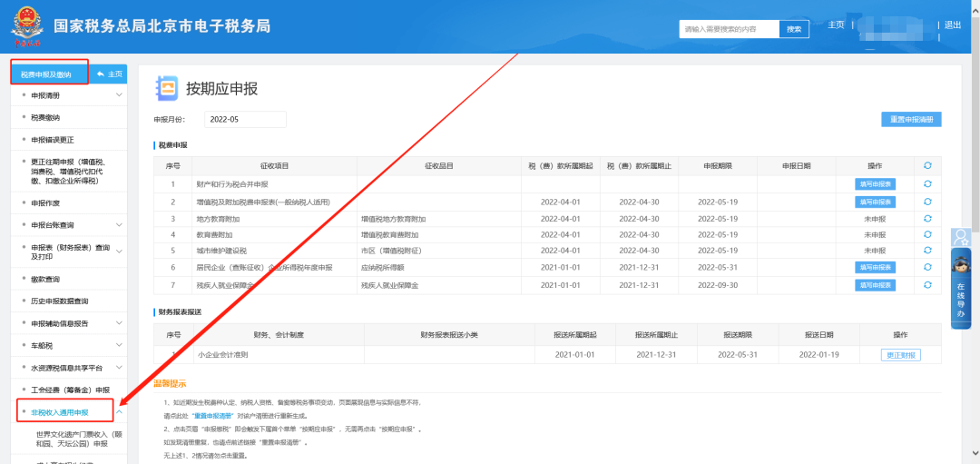
Task: Click the tax bureau emblem logo
Action: coord(29,27)
